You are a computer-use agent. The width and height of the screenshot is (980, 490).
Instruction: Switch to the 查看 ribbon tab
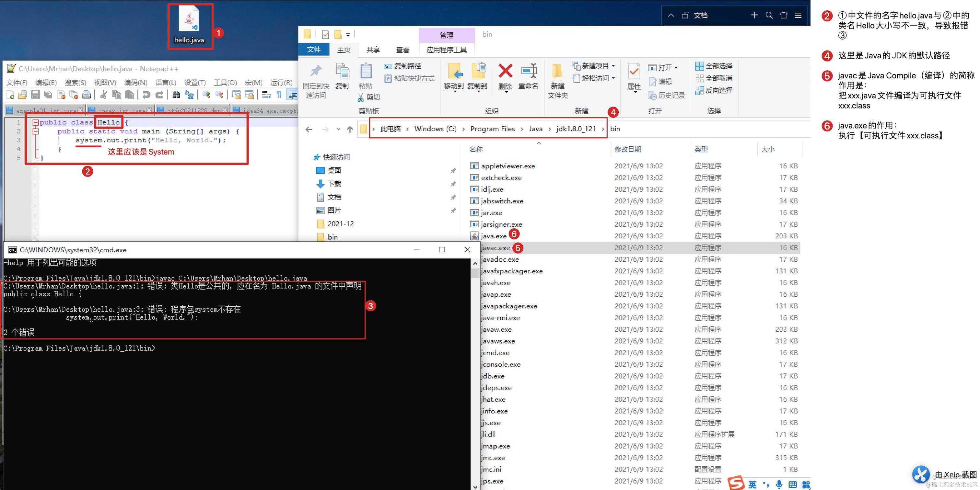[402, 50]
